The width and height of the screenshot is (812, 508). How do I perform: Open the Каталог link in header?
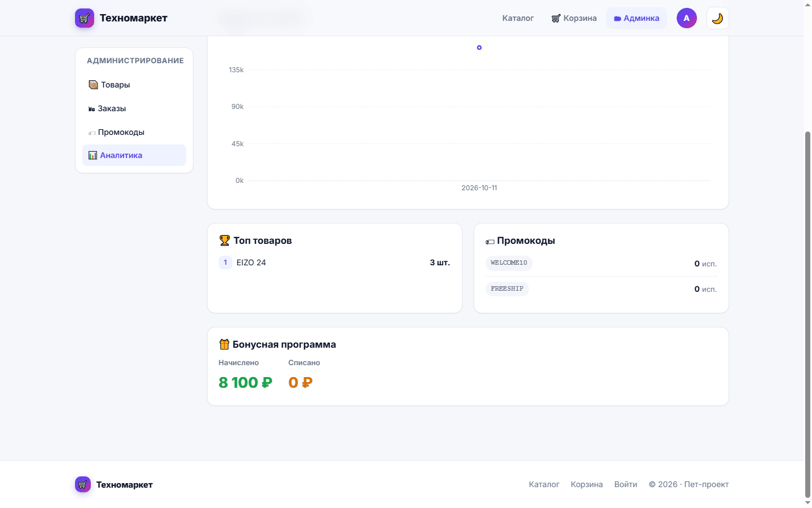click(518, 18)
